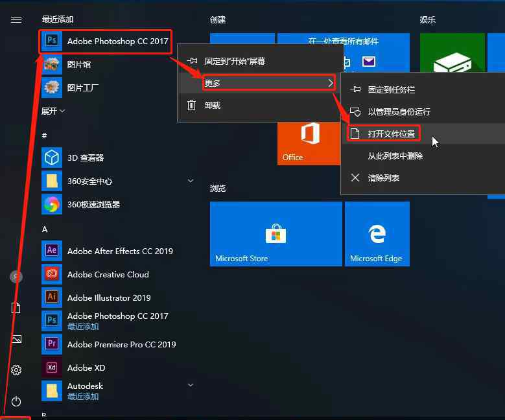Open the 更多 submenu

(x=268, y=83)
